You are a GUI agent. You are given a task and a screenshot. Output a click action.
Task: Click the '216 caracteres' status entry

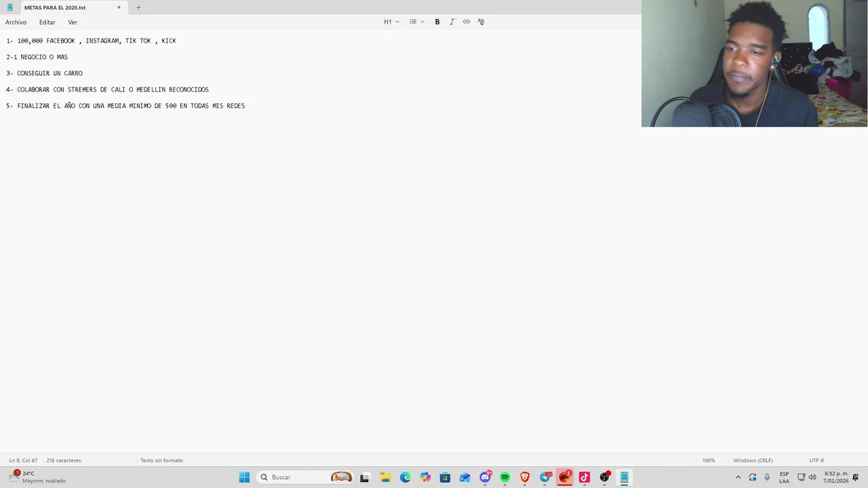pos(64,460)
